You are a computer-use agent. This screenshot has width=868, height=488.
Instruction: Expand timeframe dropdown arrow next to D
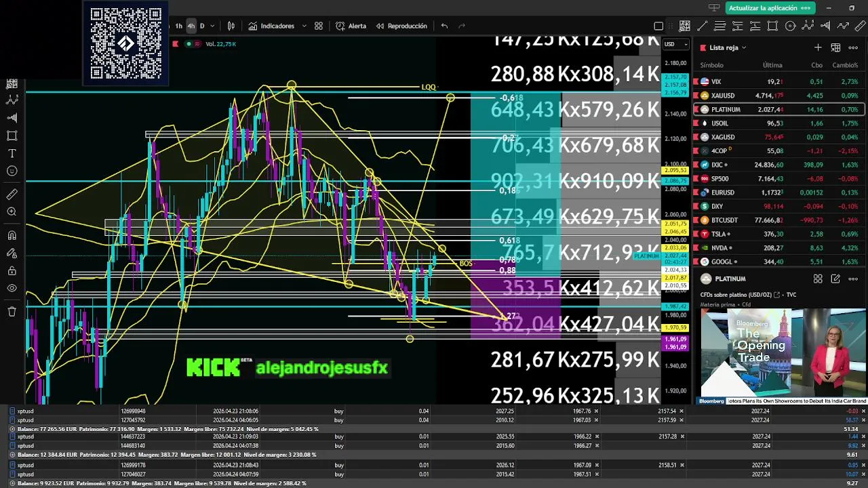coord(212,26)
